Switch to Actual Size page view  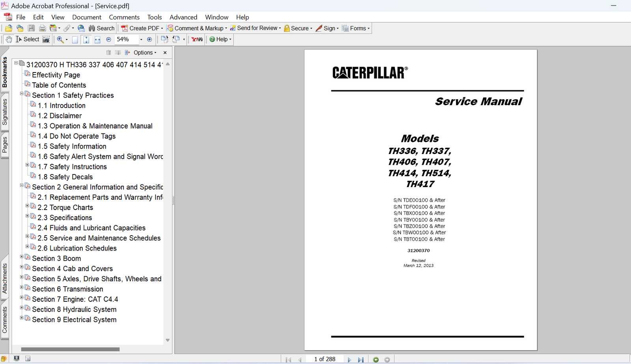point(75,39)
